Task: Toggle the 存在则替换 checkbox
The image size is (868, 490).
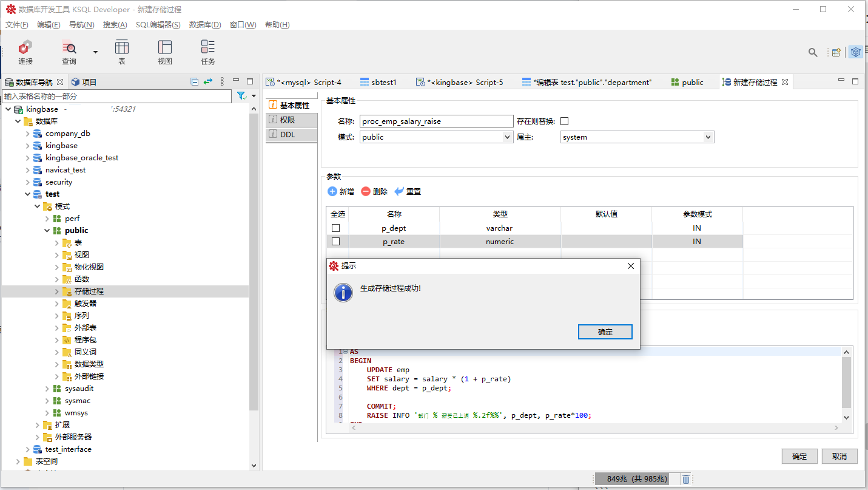Action: 565,121
